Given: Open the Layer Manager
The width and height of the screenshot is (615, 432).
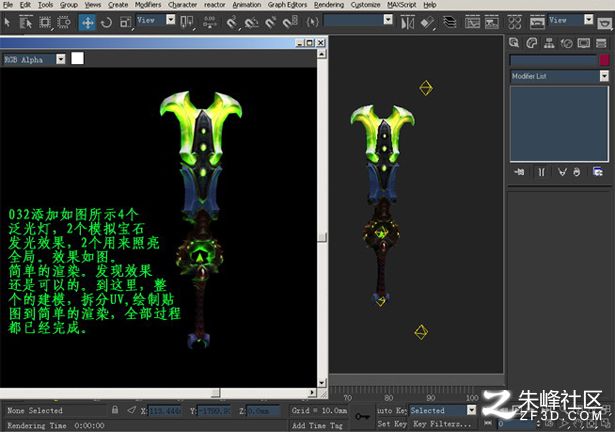Looking at the screenshot, I should (x=449, y=22).
